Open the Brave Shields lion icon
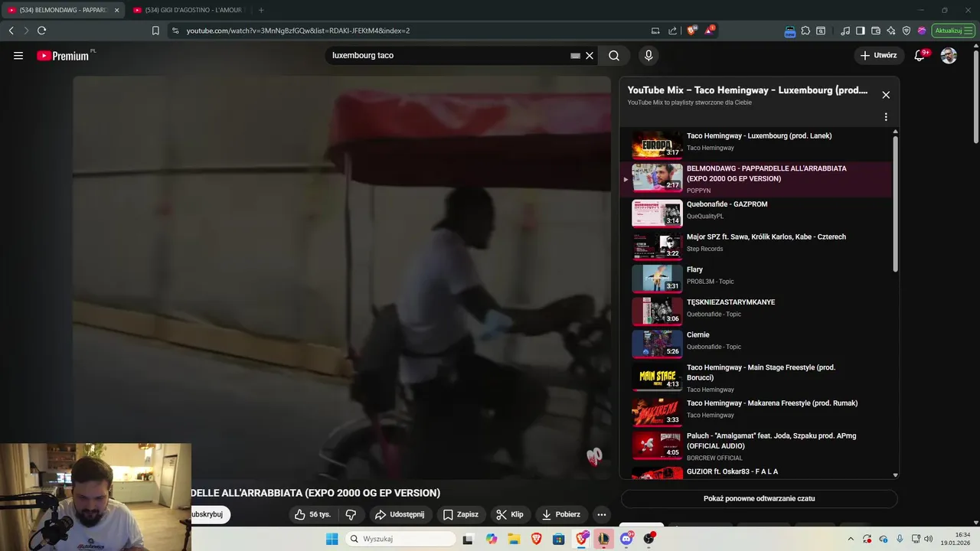Screen dimensions: 980x551 point(692,31)
